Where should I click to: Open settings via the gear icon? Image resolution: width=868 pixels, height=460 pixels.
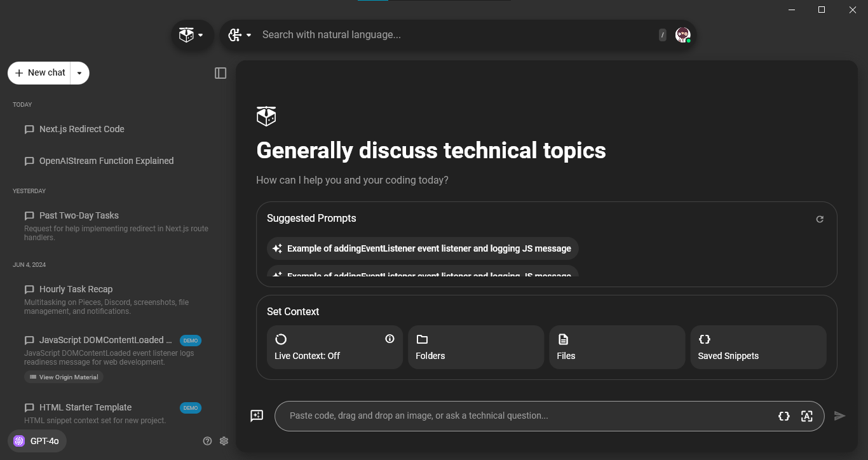coord(224,441)
